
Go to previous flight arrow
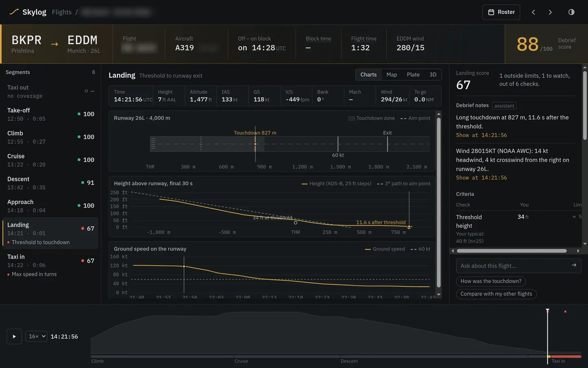pyautogui.click(x=533, y=12)
